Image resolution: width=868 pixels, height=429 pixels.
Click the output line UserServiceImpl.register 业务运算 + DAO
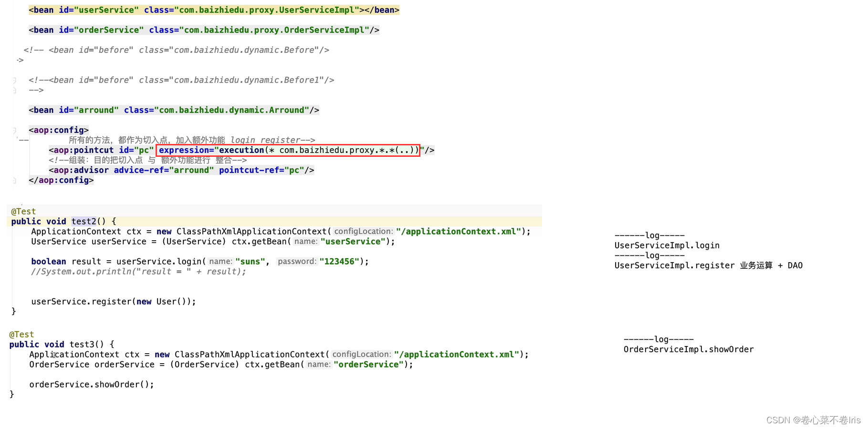[708, 266]
